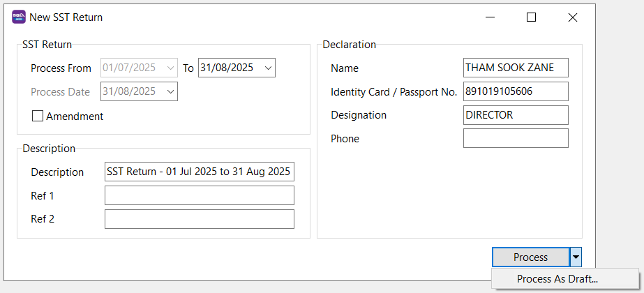Click the Designation field showing DIRECTOR
The height and width of the screenshot is (293, 644).
click(515, 115)
